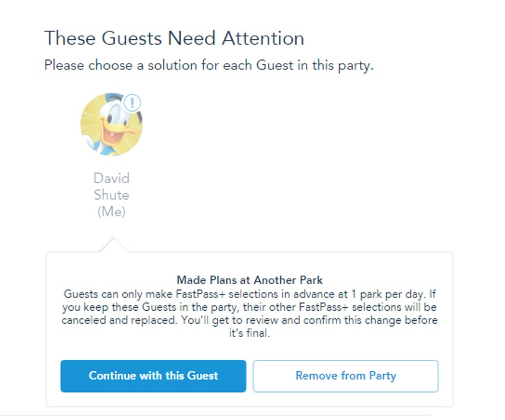Click the Donald Duck avatar image
This screenshot has height=420, width=505.
tap(112, 125)
